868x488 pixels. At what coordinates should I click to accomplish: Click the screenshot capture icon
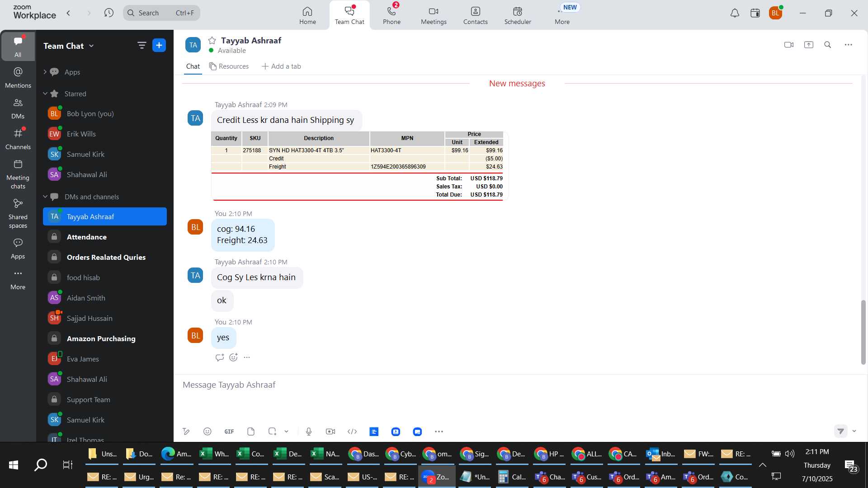coord(272,432)
